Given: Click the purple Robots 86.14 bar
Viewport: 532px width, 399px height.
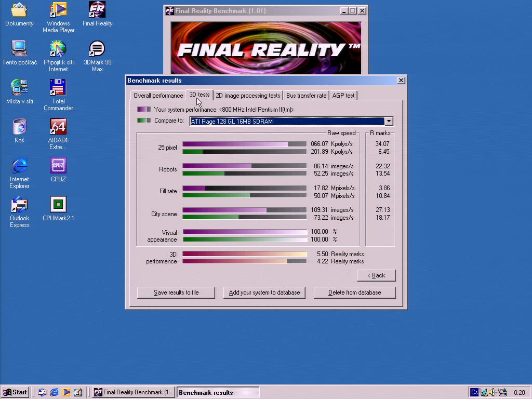Looking at the screenshot, I should (245, 166).
